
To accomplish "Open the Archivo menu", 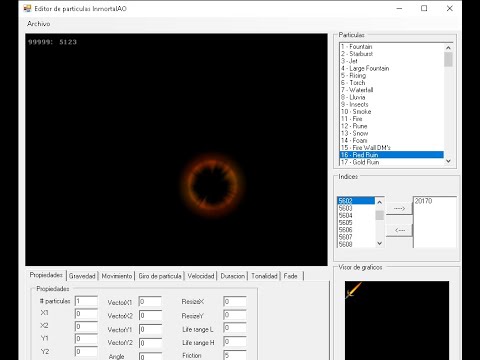I will click(x=39, y=24).
